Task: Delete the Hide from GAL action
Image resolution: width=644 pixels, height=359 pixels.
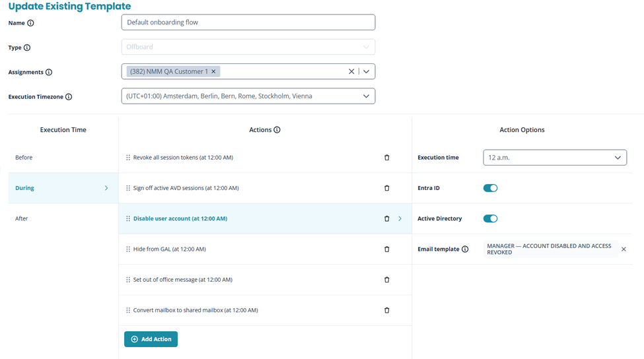Action: click(387, 249)
